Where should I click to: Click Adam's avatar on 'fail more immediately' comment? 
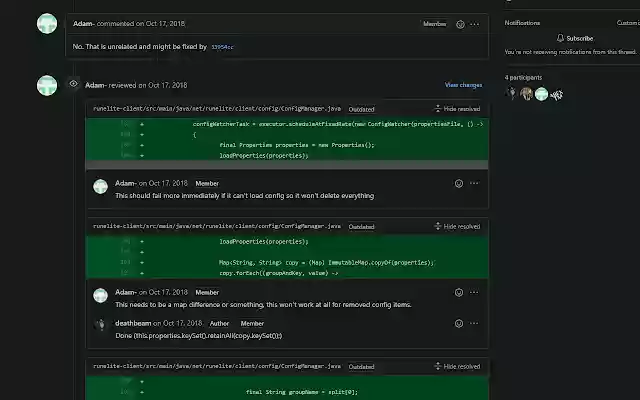click(x=100, y=187)
